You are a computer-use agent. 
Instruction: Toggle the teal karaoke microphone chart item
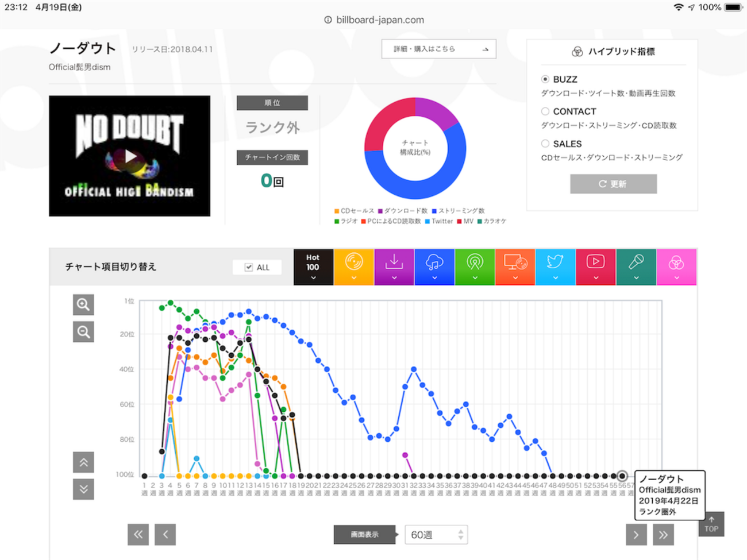pos(636,267)
